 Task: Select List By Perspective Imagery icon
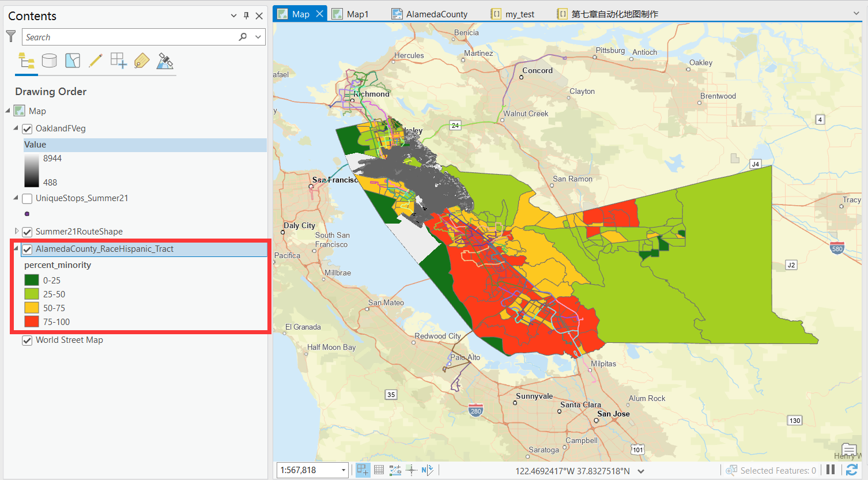tap(165, 61)
